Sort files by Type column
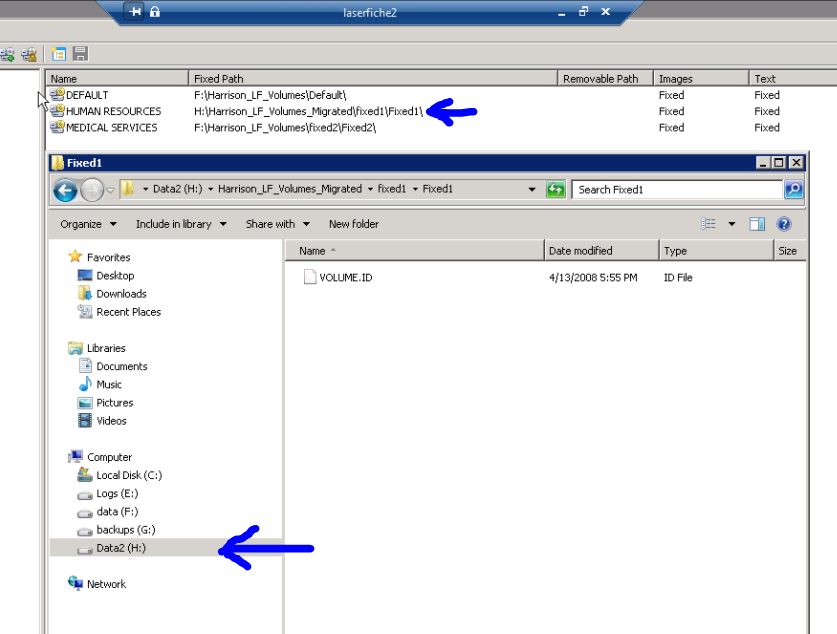Screen dimensions: 837x634 pos(716,251)
